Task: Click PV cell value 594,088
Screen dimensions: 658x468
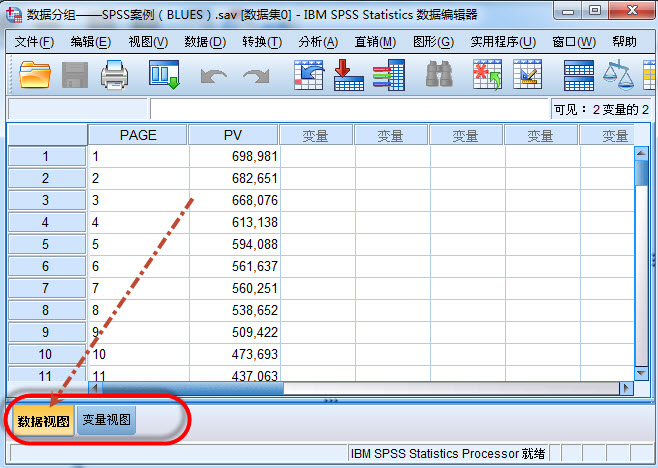Action: click(x=235, y=244)
